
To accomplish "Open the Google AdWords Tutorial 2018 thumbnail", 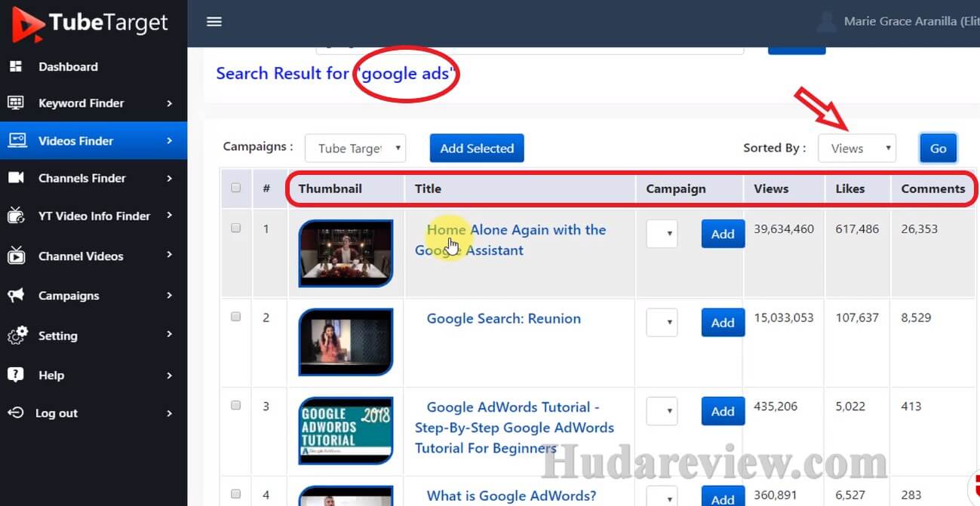I will (346, 431).
